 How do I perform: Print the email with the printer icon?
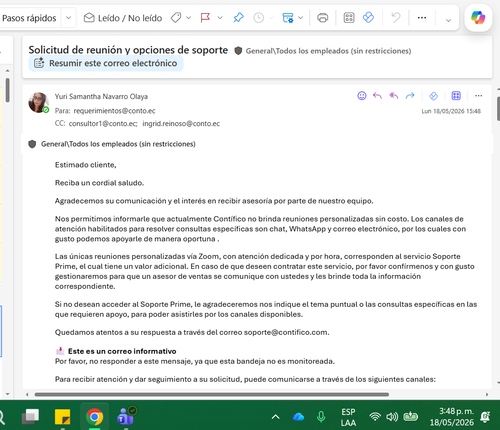[322, 18]
